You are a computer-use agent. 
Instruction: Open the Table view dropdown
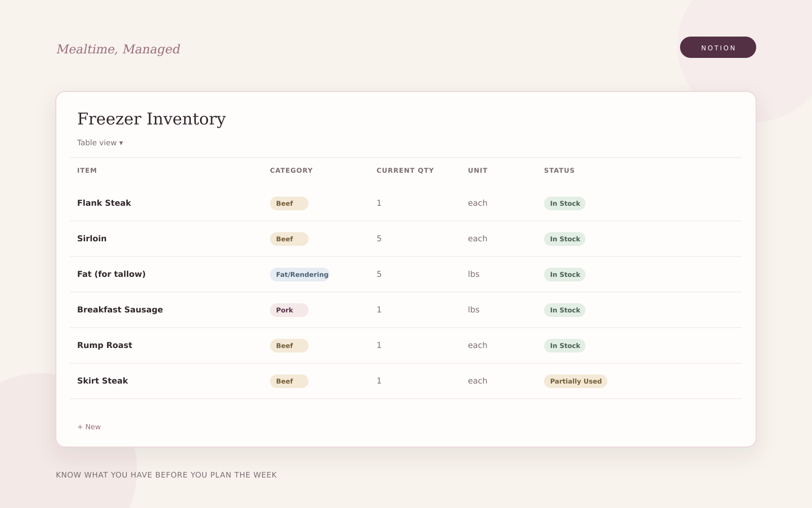(x=100, y=143)
